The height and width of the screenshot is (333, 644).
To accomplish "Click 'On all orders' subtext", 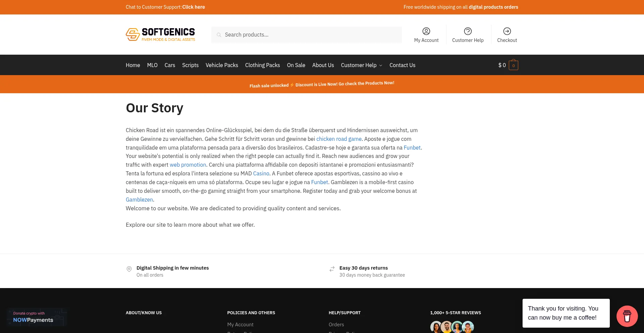I will 150,275.
